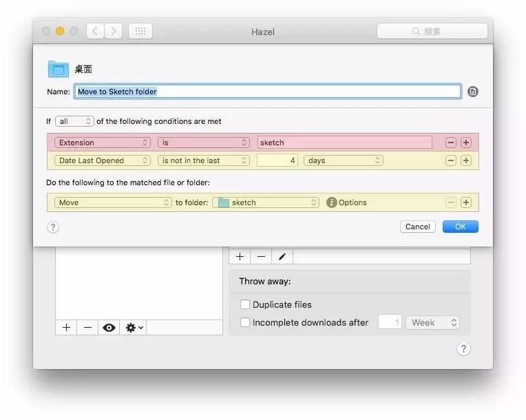Click the Cancel button
The width and height of the screenshot is (526, 420).
(418, 227)
